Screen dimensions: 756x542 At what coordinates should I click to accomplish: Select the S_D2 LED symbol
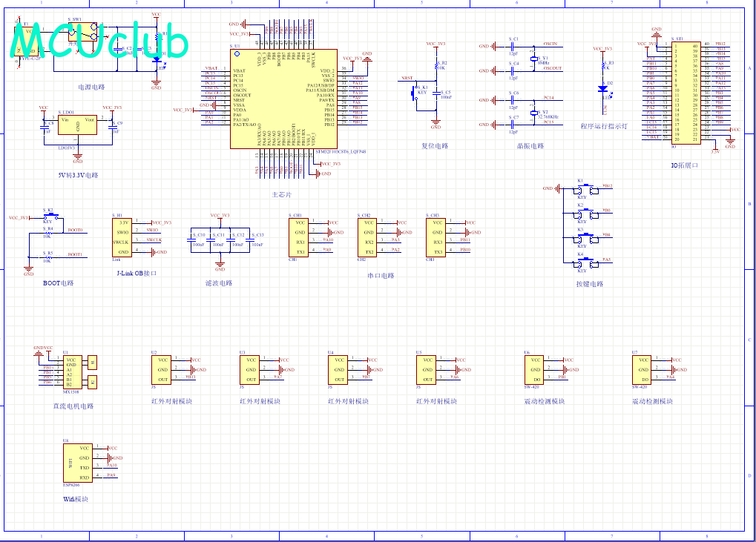[x=602, y=89]
